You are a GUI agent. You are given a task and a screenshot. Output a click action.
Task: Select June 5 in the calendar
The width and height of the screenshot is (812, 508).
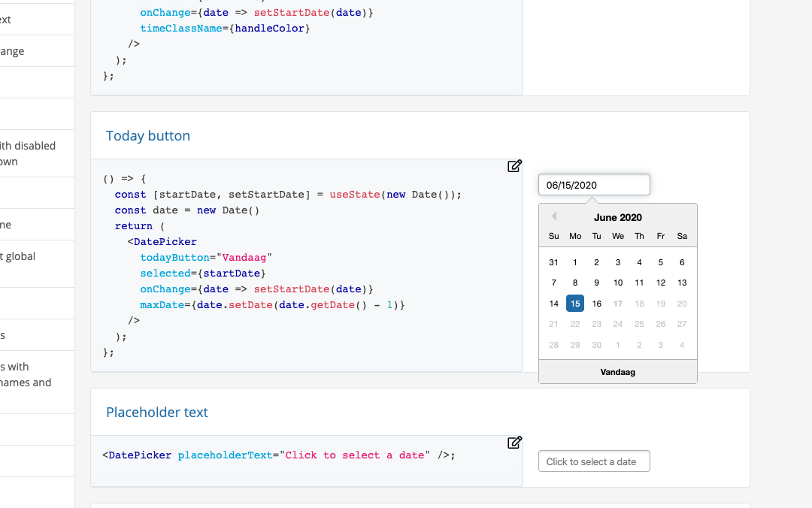(x=661, y=262)
